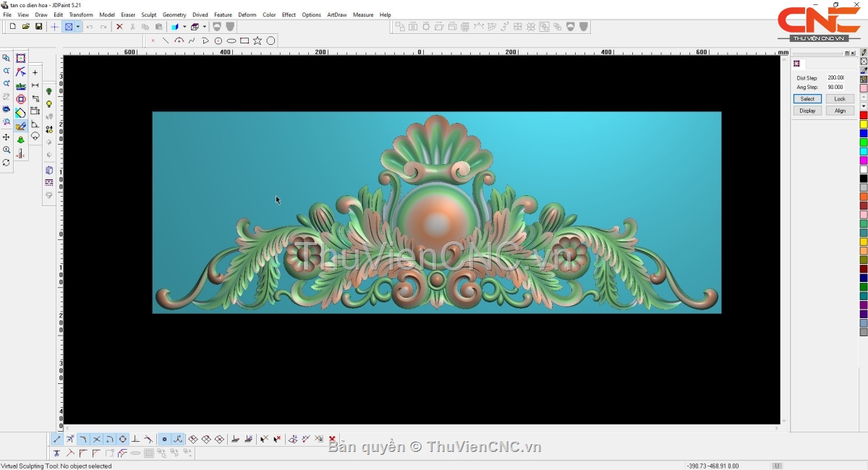The width and height of the screenshot is (868, 470).
Task: Select the spline curve drawing tool
Action: [x=192, y=40]
